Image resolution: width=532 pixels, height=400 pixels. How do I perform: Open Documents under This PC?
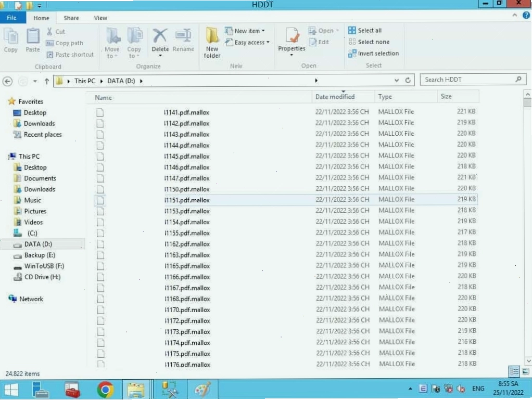point(35,178)
